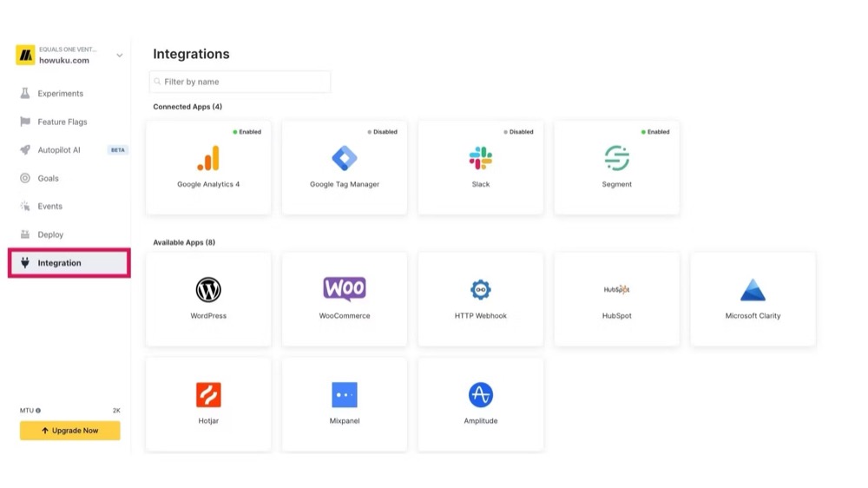The width and height of the screenshot is (868, 488).
Task: Click the MTU info icon
Action: click(x=38, y=411)
